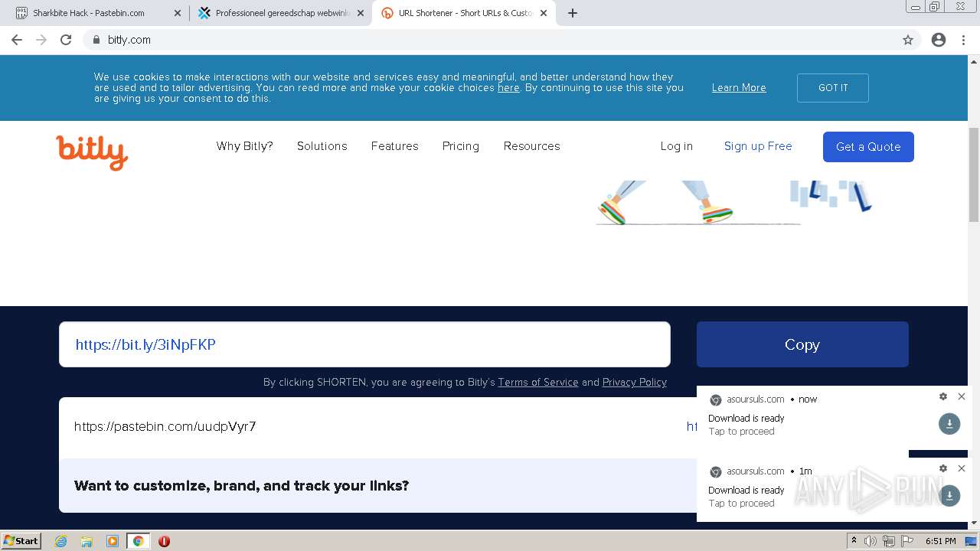Switch to the Professioneel gereedschap webwinkel tab

(280, 13)
